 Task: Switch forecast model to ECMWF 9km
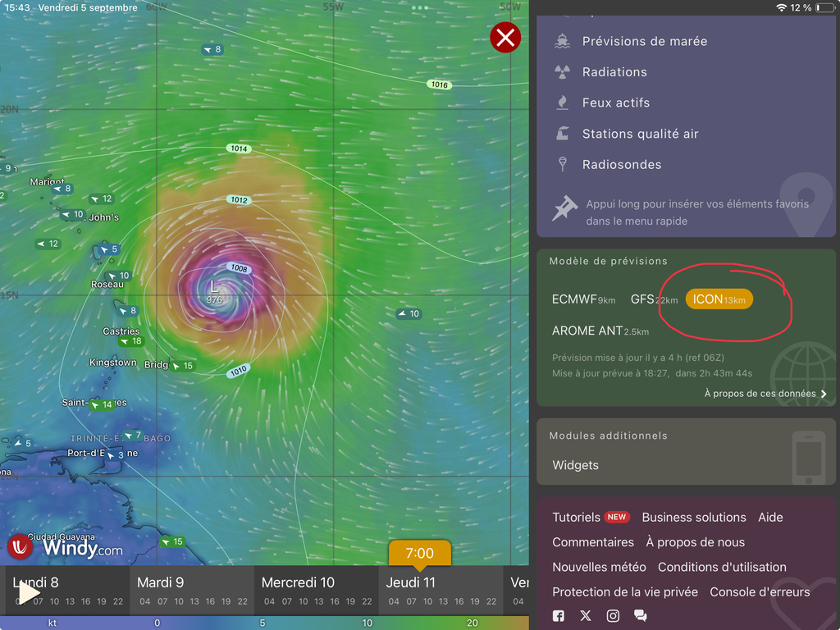pyautogui.click(x=583, y=299)
